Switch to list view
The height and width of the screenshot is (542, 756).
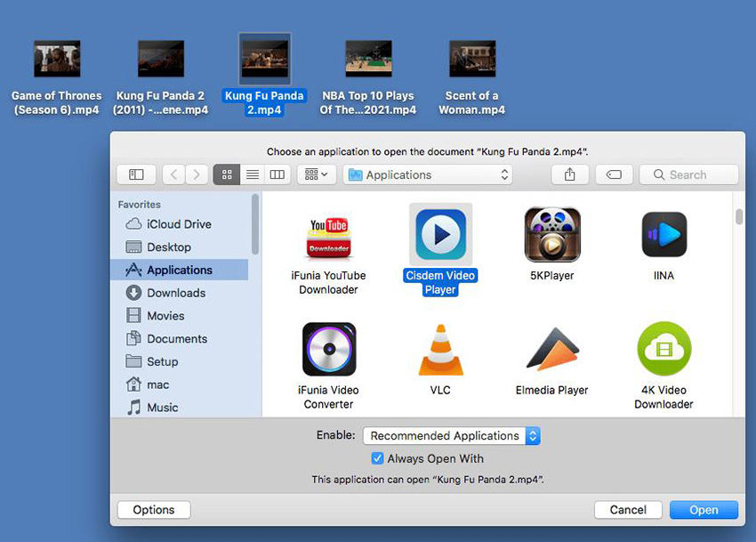pyautogui.click(x=252, y=174)
